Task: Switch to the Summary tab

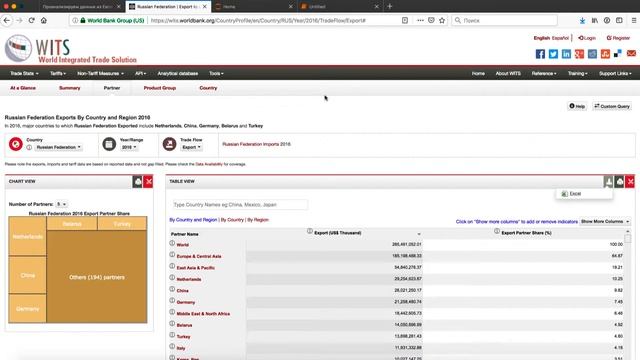Action: coord(69,88)
